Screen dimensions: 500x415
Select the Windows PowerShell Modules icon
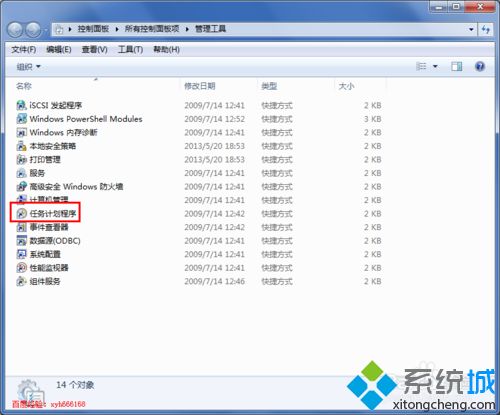click(x=21, y=119)
